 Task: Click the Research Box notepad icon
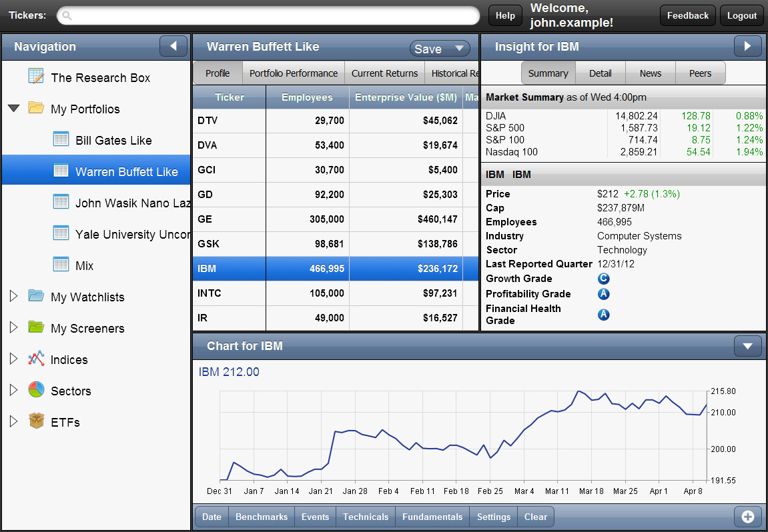click(36, 77)
